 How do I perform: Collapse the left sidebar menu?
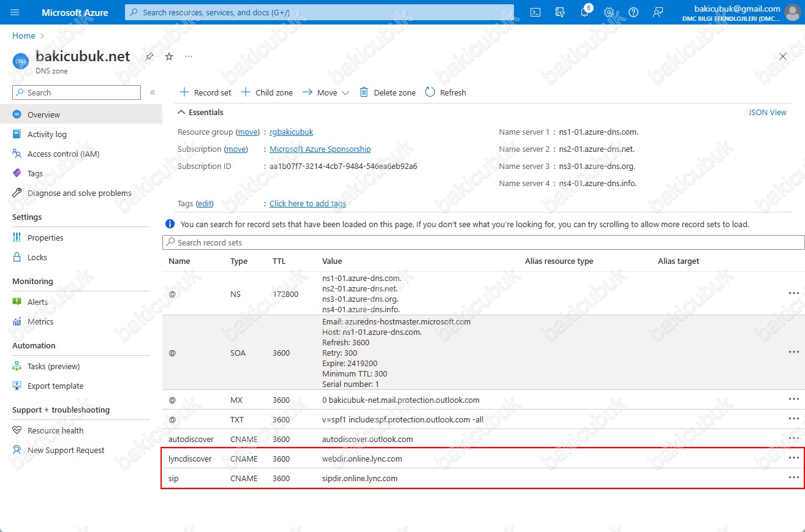153,92
